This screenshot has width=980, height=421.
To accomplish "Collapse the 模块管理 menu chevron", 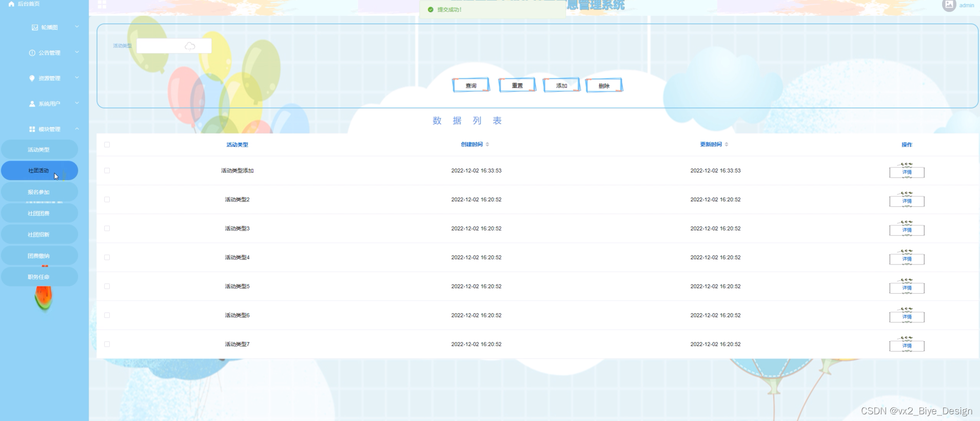I will (x=77, y=129).
